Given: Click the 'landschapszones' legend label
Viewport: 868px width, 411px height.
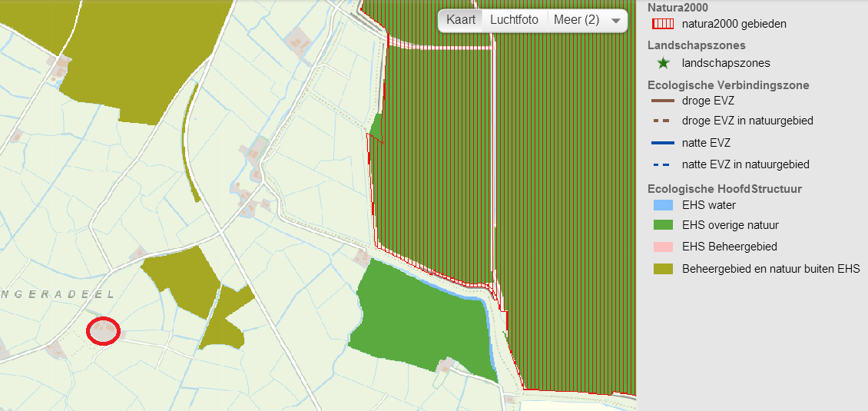Looking at the screenshot, I should [726, 63].
